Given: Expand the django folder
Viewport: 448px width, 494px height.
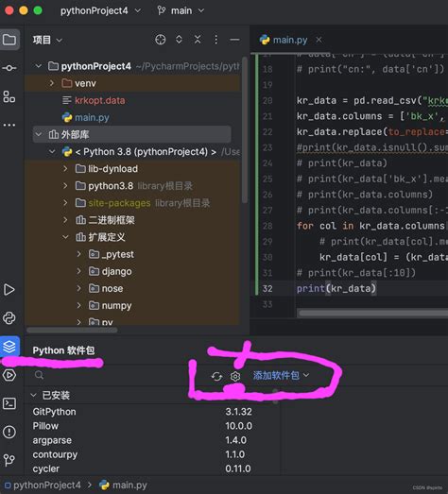Looking at the screenshot, I should pos(78,271).
